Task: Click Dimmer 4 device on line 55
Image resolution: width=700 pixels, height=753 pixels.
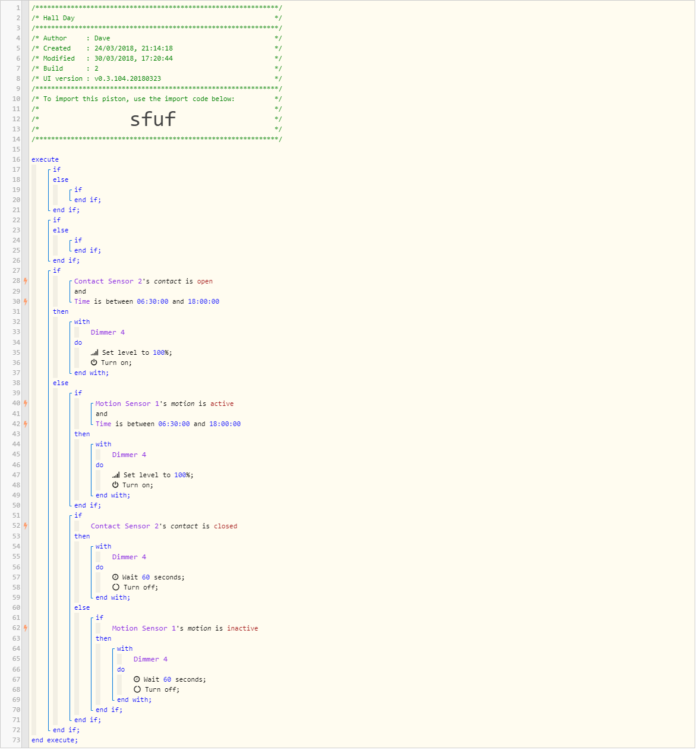Action: 129,557
